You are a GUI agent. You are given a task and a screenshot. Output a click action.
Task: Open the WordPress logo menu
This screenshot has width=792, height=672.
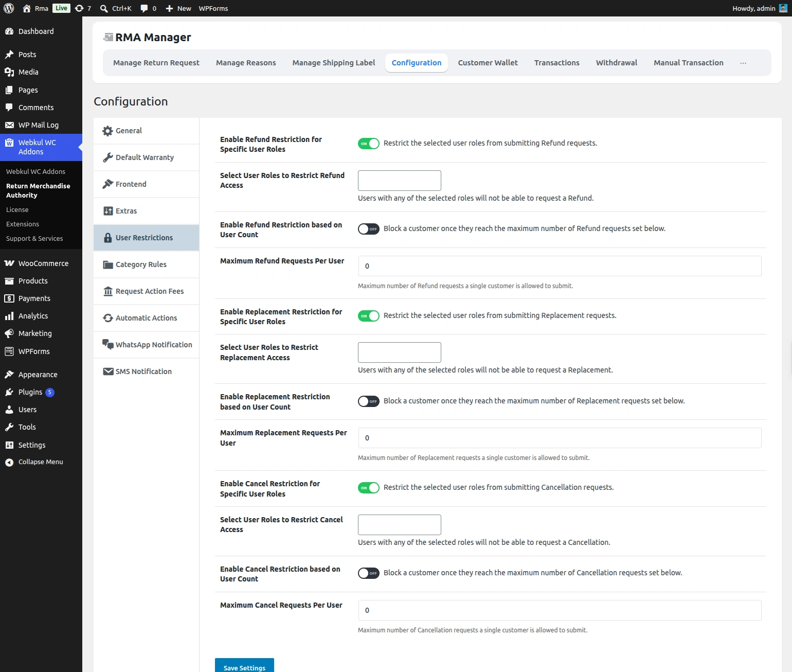(9, 8)
